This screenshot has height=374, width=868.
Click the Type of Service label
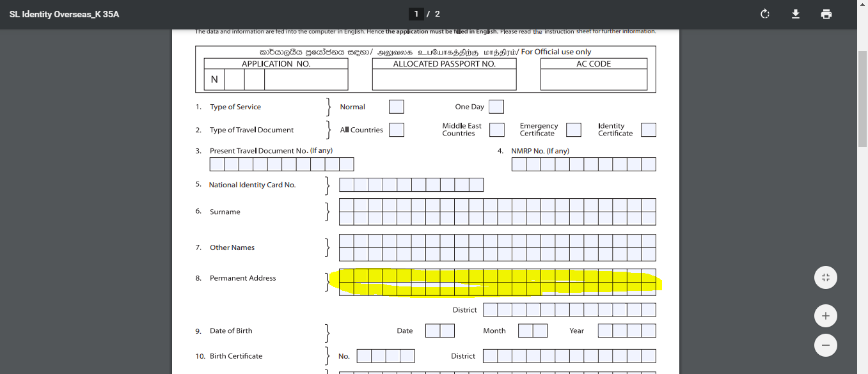[235, 107]
